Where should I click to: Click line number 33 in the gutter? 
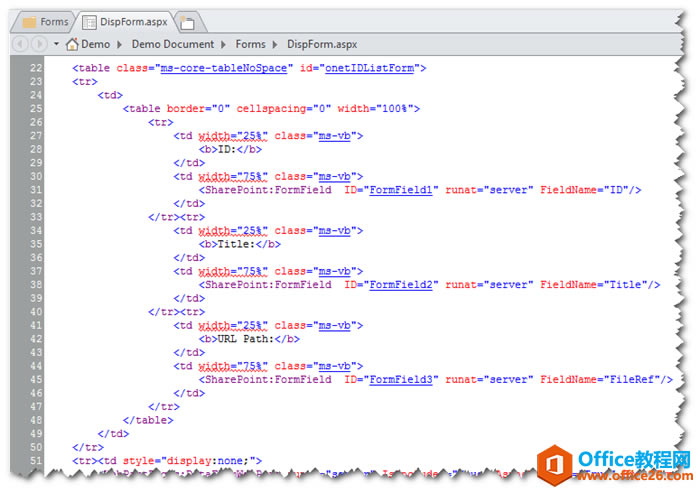(x=36, y=216)
